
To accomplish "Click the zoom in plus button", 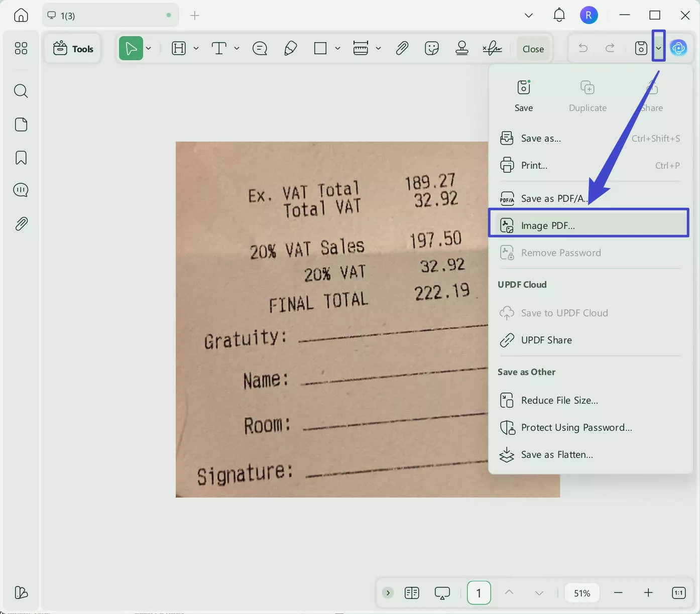I will [x=648, y=593].
